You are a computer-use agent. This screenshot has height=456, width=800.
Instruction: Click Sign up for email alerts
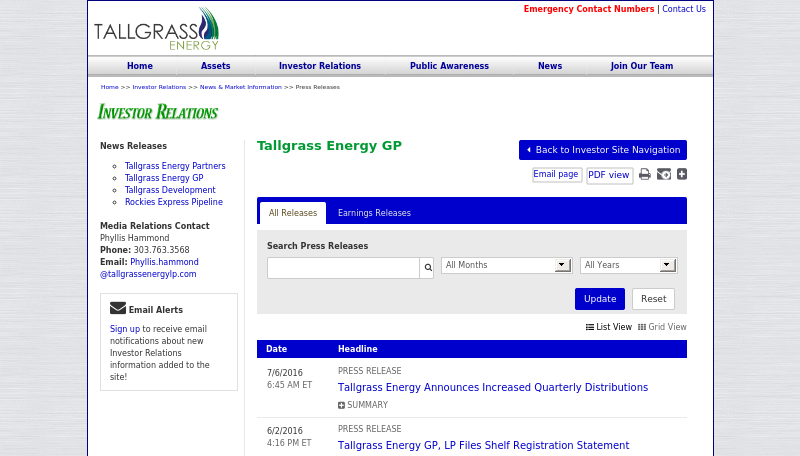[x=124, y=329]
